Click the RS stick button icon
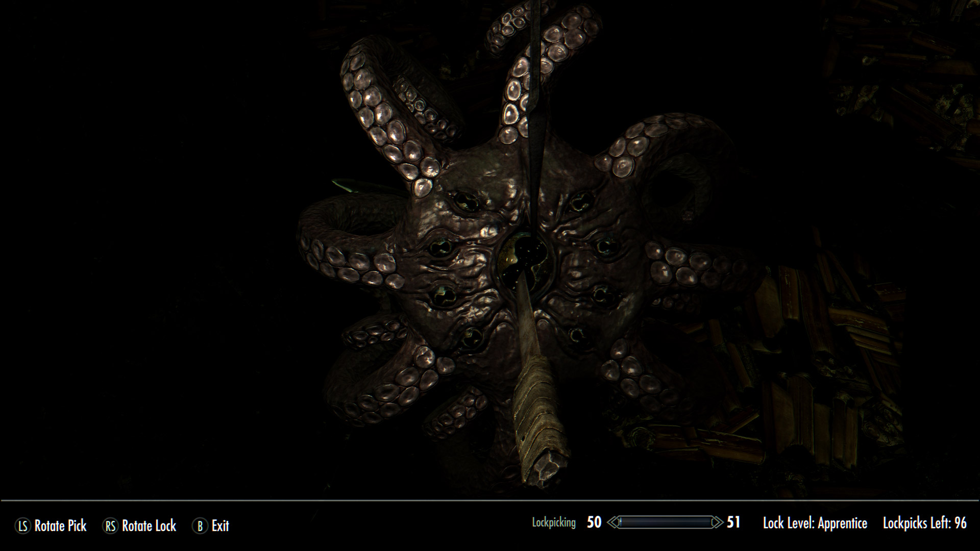 click(110, 526)
